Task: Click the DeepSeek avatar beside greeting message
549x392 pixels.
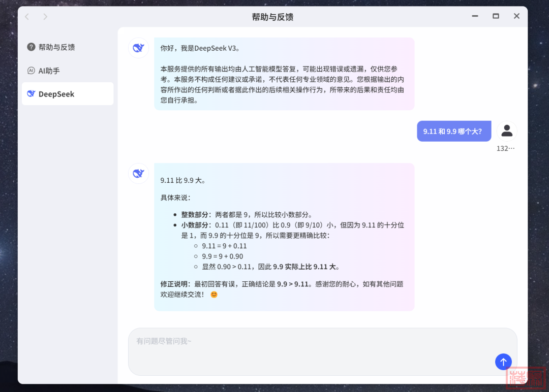Action: tap(139, 48)
